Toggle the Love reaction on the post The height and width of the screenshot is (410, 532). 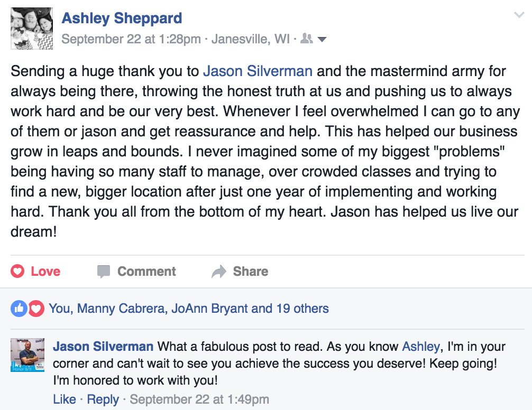(x=35, y=272)
